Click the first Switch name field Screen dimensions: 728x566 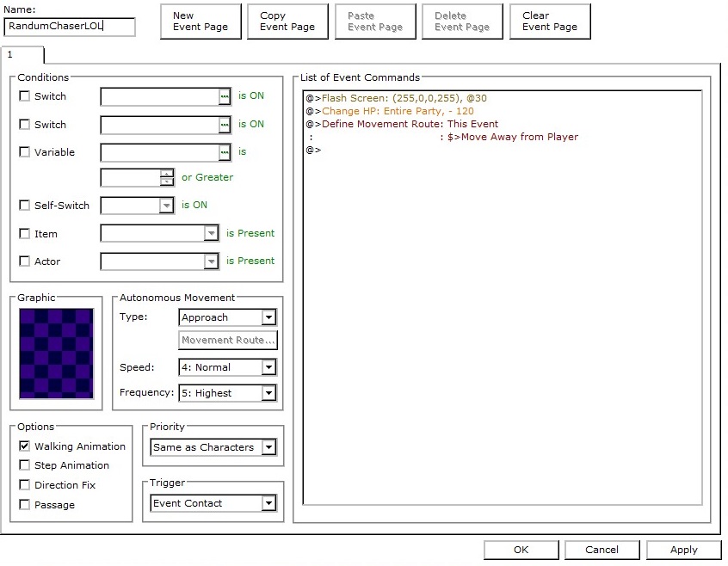160,96
